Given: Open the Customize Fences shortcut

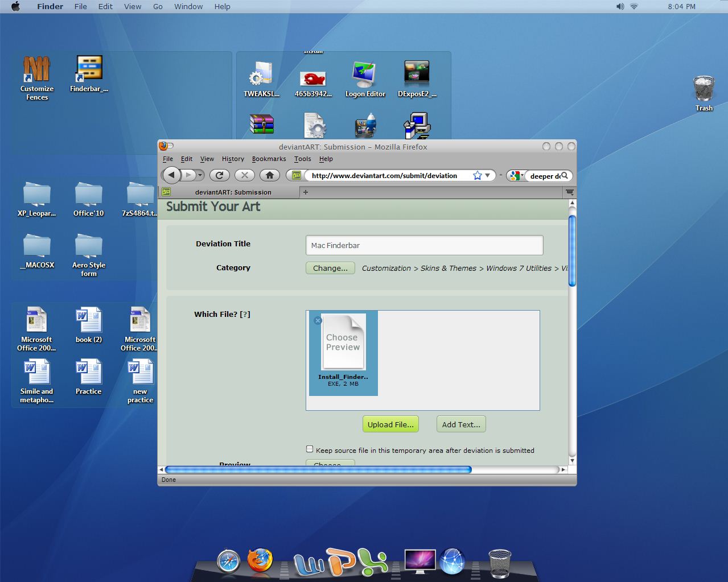Looking at the screenshot, I should tap(37, 78).
